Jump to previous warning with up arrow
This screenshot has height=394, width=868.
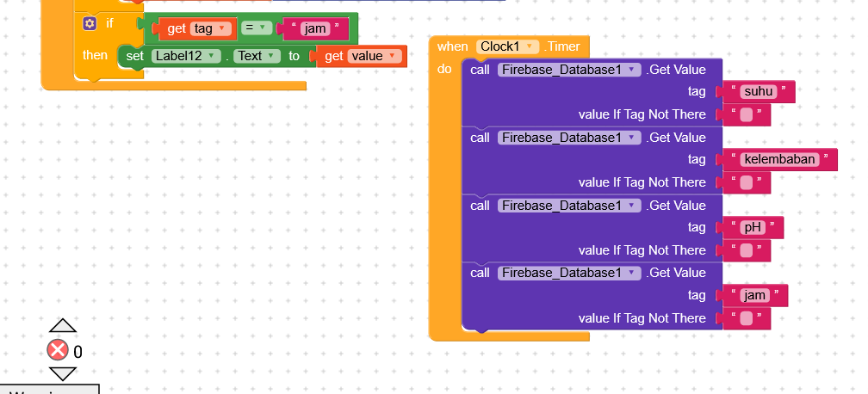point(62,326)
